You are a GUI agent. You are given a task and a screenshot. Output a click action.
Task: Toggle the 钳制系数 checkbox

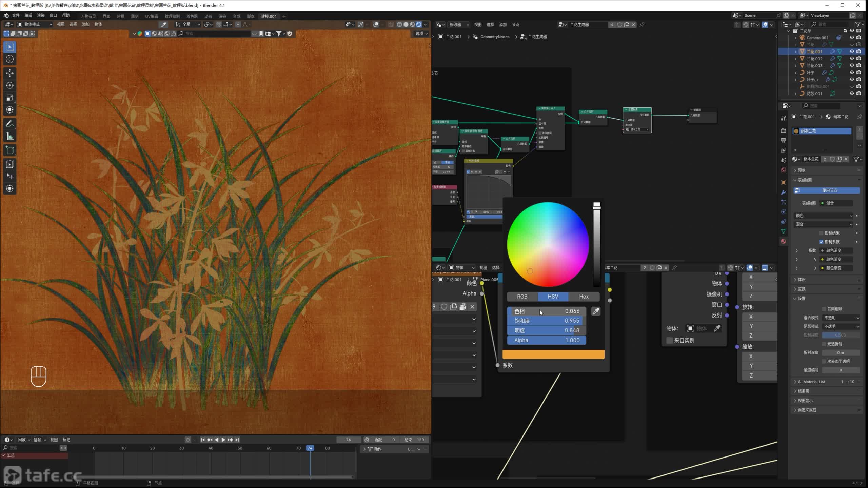click(x=821, y=242)
